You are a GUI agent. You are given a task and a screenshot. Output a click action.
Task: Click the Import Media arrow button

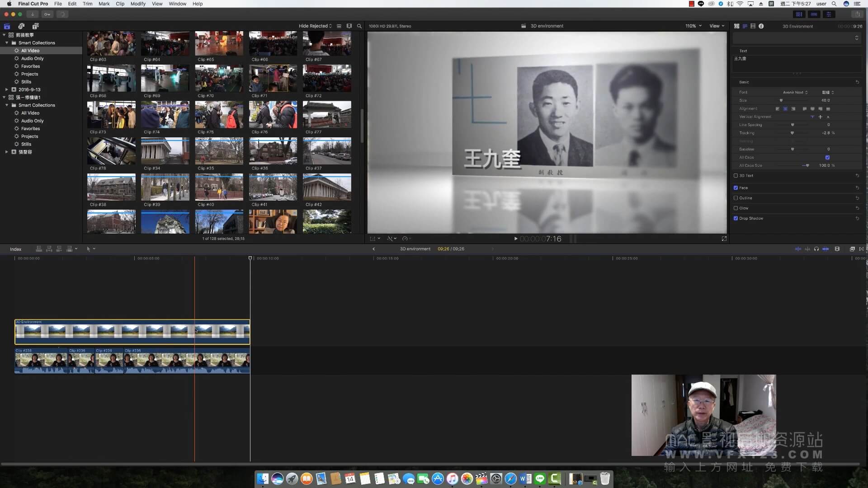[x=33, y=14]
